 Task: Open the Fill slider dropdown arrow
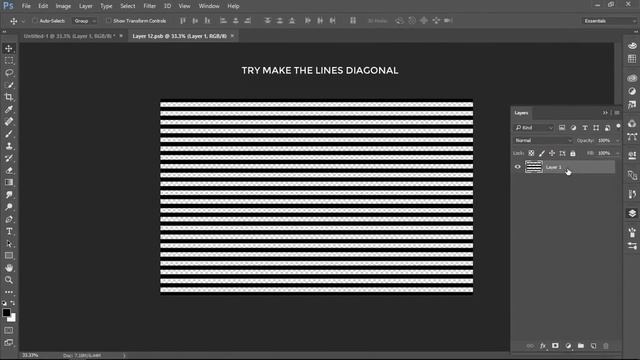(x=617, y=153)
